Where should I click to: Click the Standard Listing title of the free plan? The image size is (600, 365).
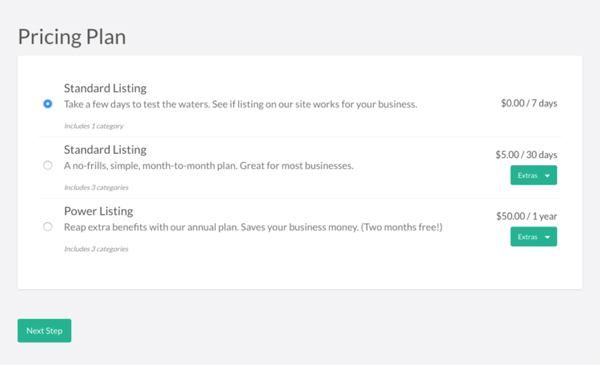(x=105, y=88)
